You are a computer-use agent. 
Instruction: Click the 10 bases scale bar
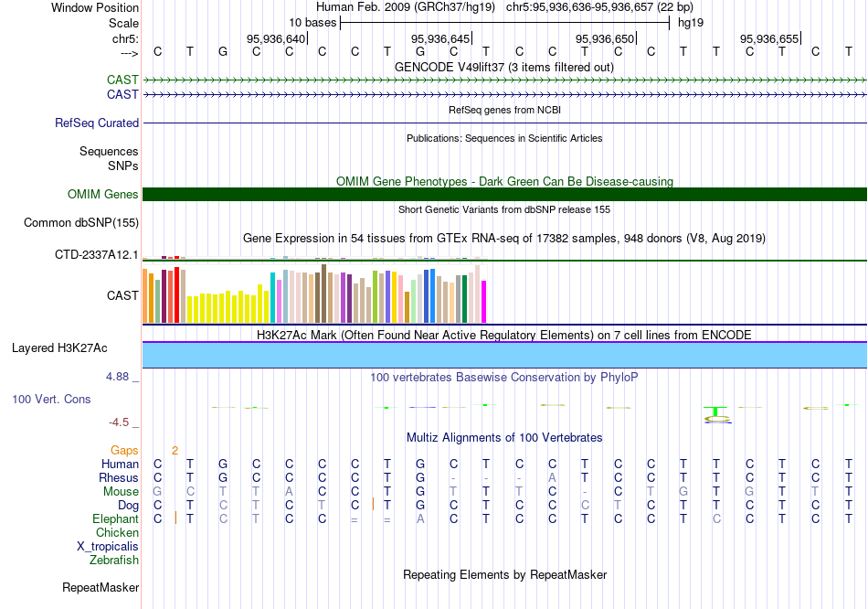click(504, 22)
